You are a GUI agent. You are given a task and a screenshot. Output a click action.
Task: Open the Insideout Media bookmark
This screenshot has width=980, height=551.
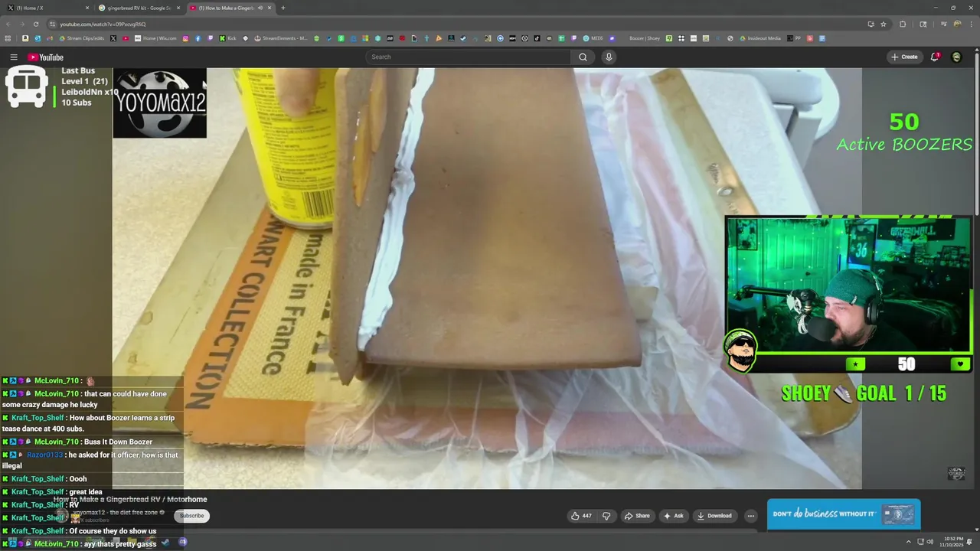coord(761,38)
